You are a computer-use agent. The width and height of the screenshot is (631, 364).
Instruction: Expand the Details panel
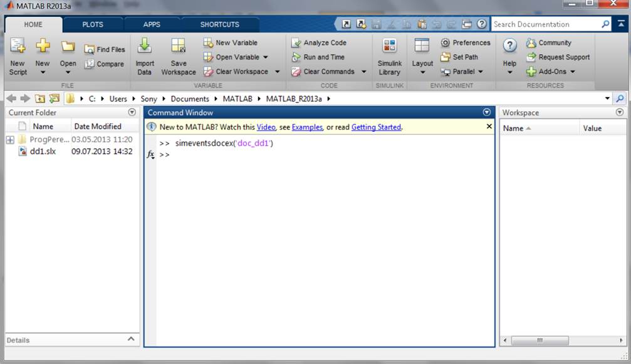(x=131, y=340)
